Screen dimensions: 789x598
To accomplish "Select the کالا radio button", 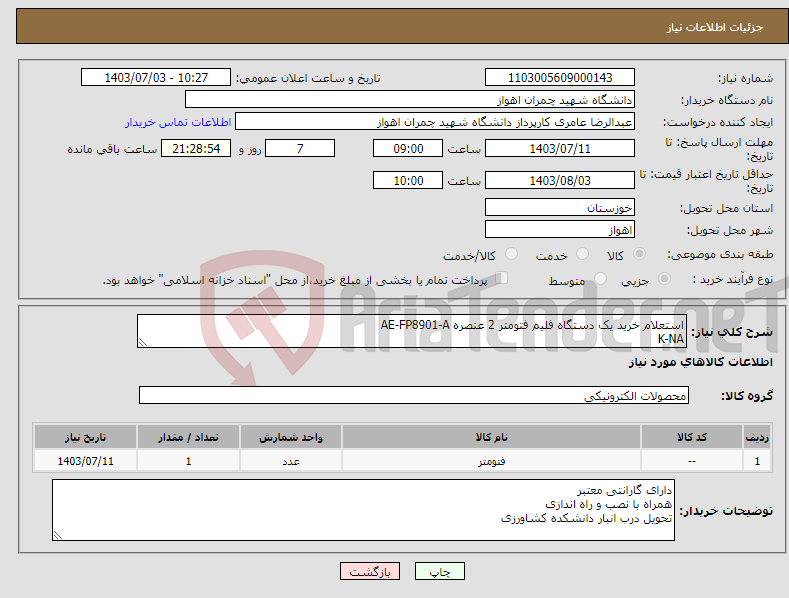I will (639, 254).
